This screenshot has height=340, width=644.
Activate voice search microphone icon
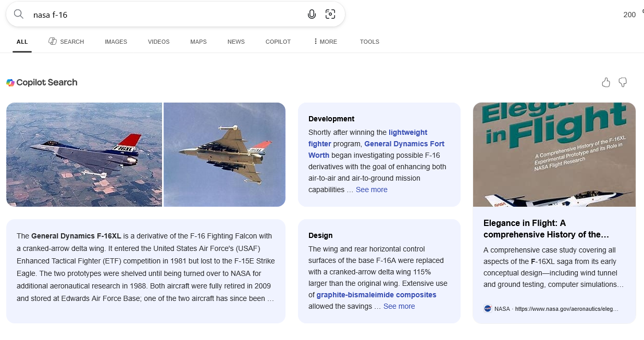[312, 14]
